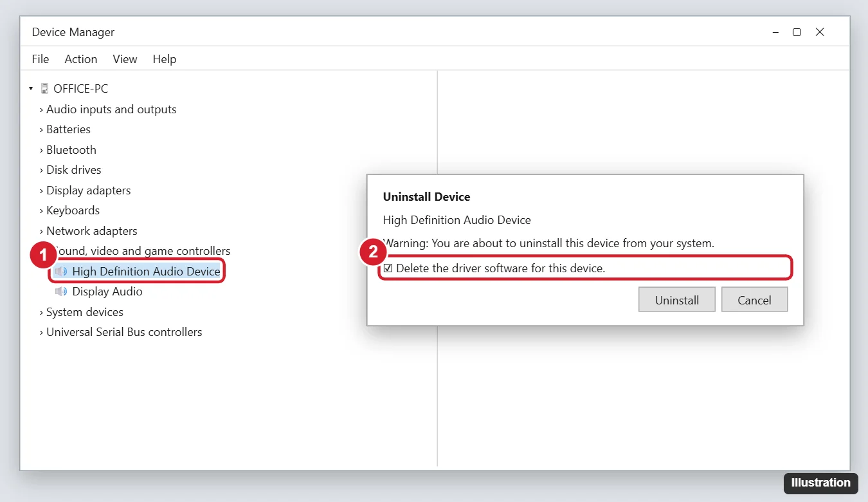Expand the Network adapters chevron
Viewport: 868px width, 502px height.
tap(41, 231)
